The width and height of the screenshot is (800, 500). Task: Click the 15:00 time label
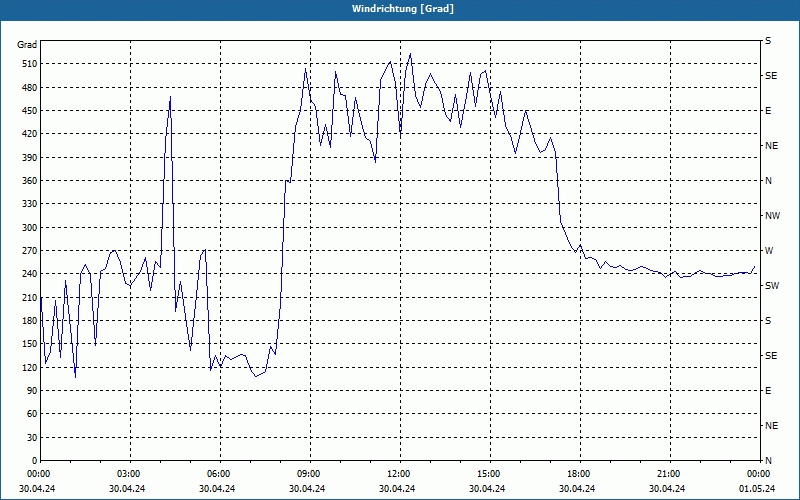point(488,474)
